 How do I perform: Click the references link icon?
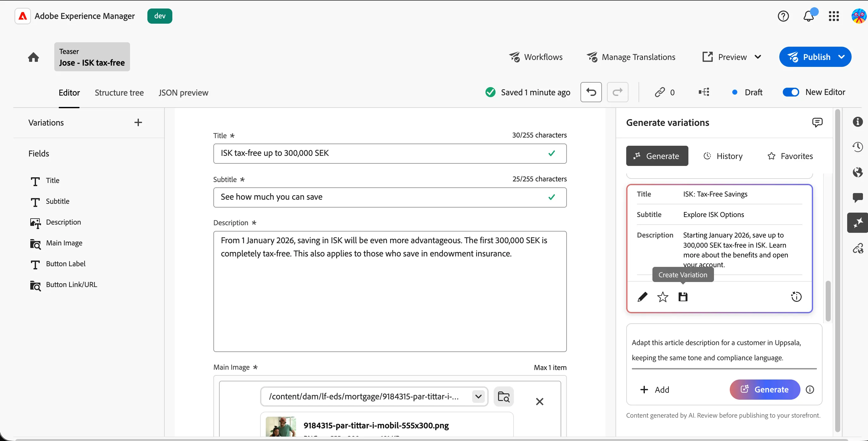659,92
